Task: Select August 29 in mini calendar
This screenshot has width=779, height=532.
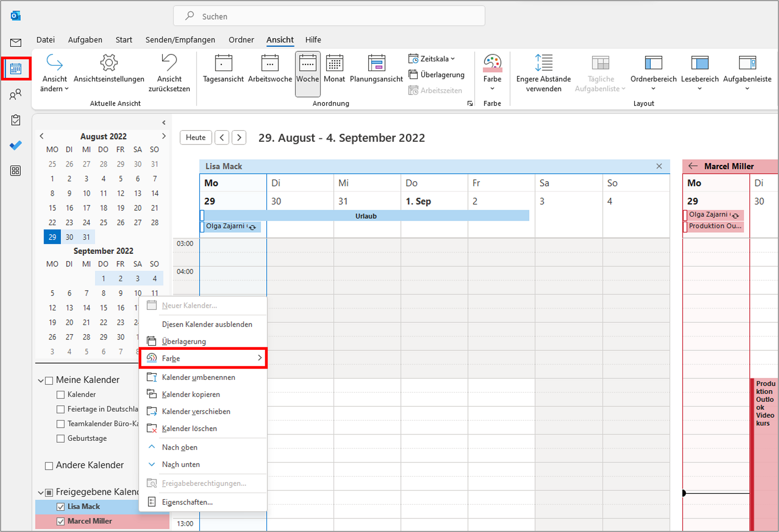Action: (x=52, y=237)
